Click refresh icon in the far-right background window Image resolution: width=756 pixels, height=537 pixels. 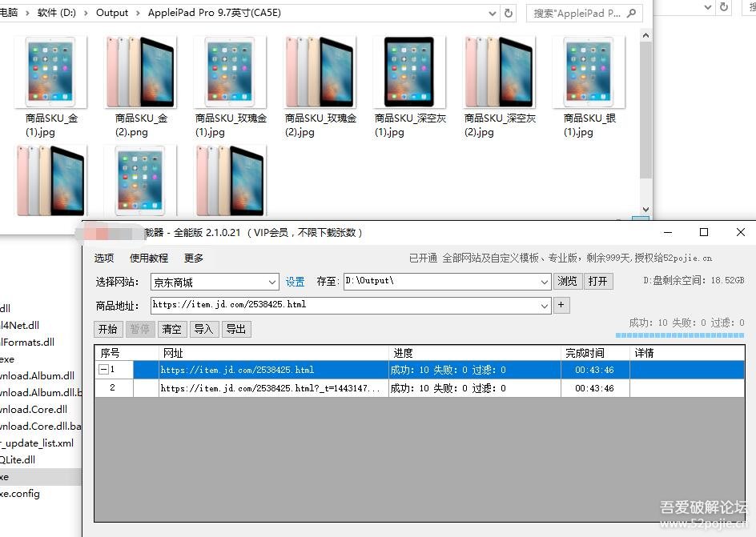724,6
